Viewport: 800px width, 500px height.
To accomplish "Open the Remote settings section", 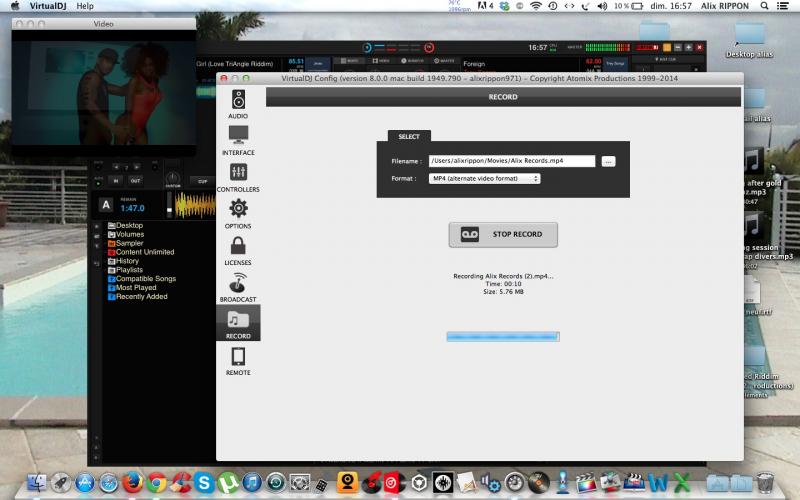I will click(x=238, y=361).
